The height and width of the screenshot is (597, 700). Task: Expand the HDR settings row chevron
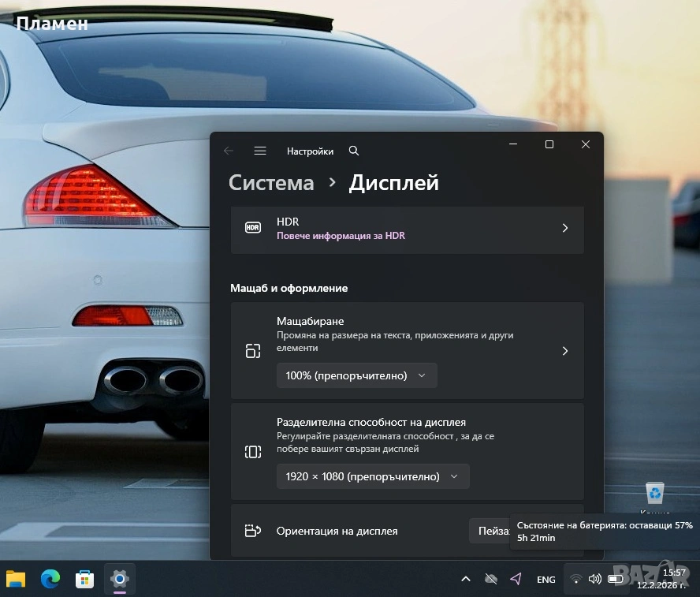[564, 228]
